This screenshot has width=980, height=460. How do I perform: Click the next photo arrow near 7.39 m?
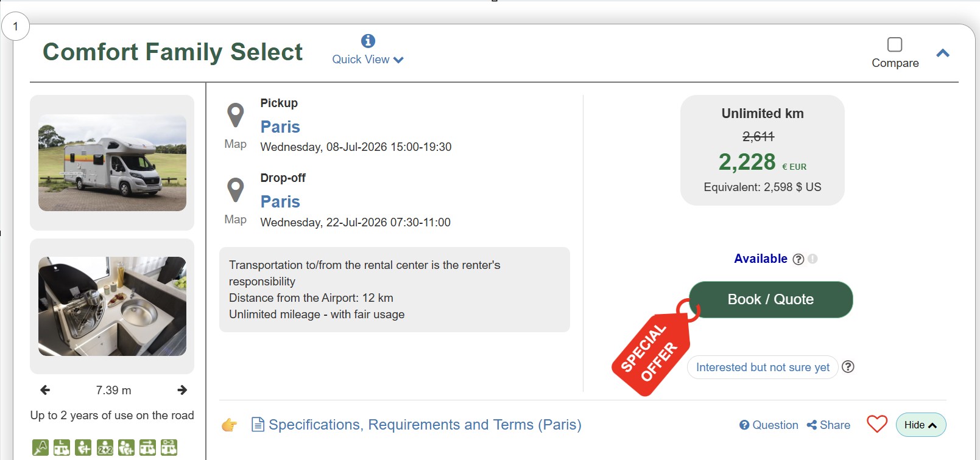(x=182, y=390)
